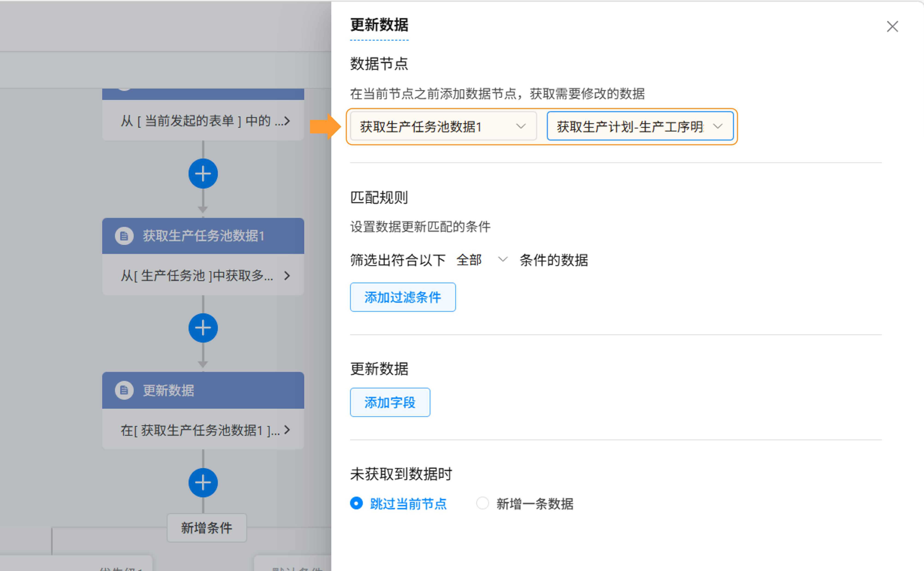Select 新增一条数据 radio option

482,503
